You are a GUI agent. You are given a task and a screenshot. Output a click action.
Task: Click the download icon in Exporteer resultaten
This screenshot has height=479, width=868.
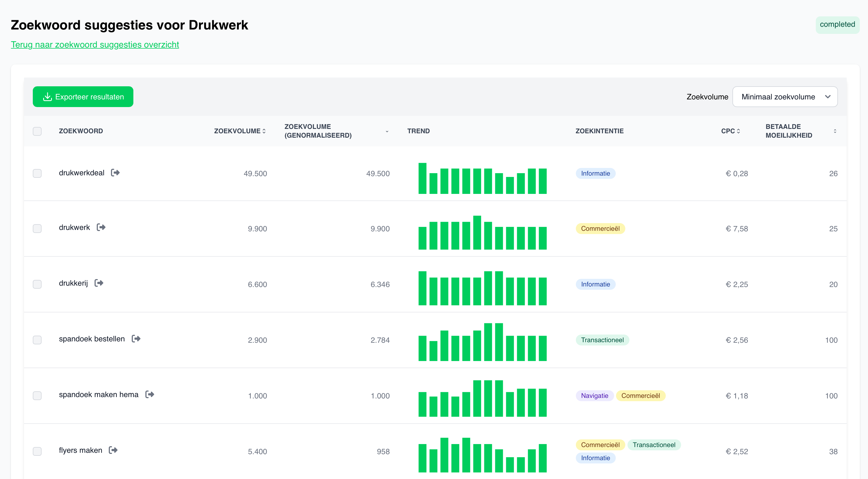pos(48,97)
